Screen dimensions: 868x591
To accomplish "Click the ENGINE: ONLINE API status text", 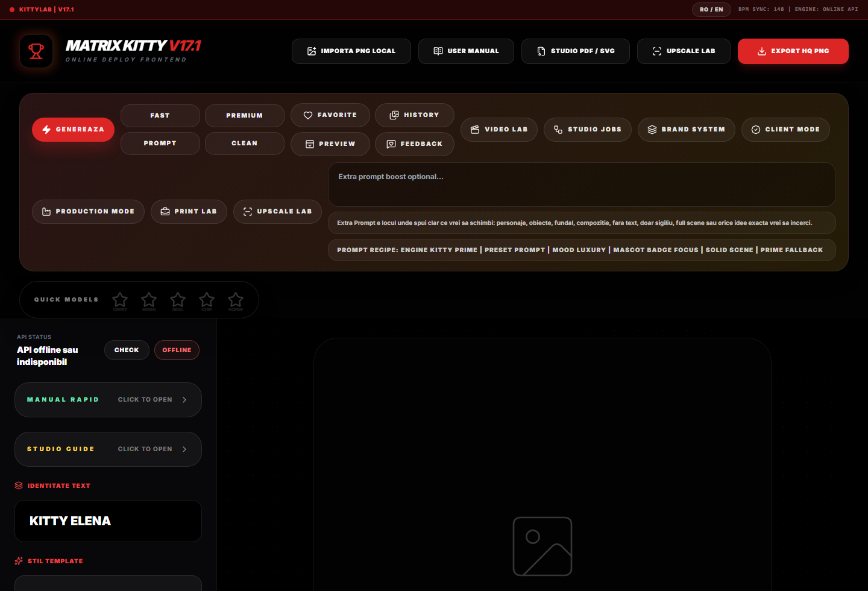I will coord(826,10).
